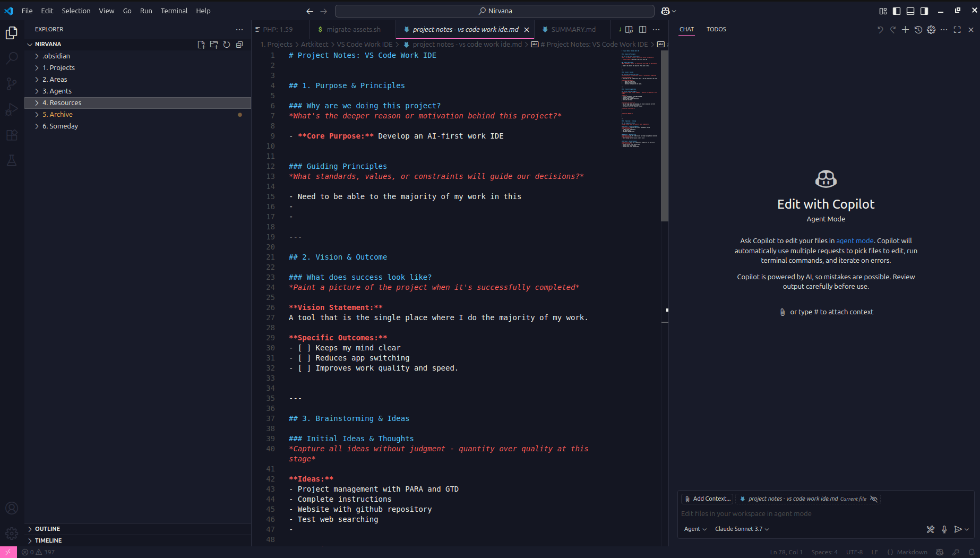Toggle secondary side bar visibility

[924, 11]
